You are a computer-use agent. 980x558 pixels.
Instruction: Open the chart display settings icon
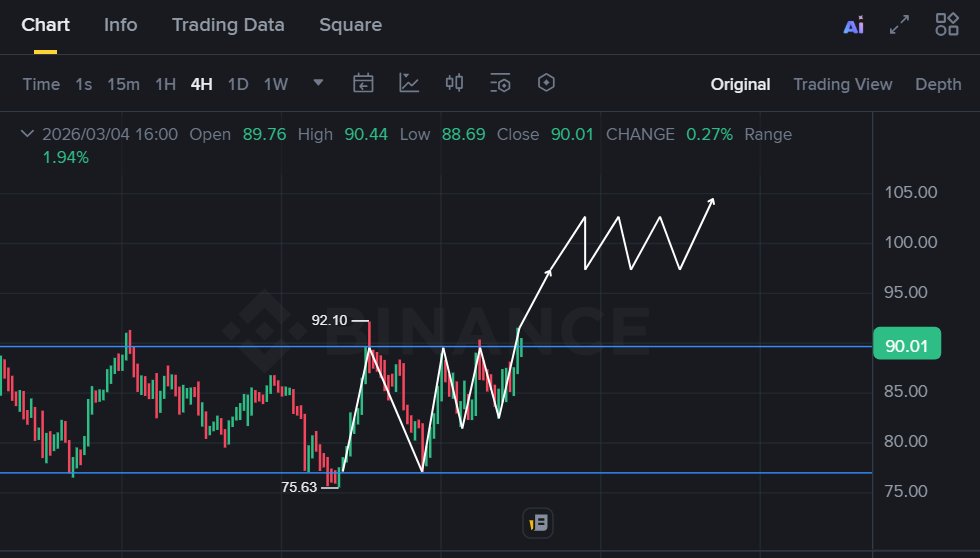[x=500, y=82]
